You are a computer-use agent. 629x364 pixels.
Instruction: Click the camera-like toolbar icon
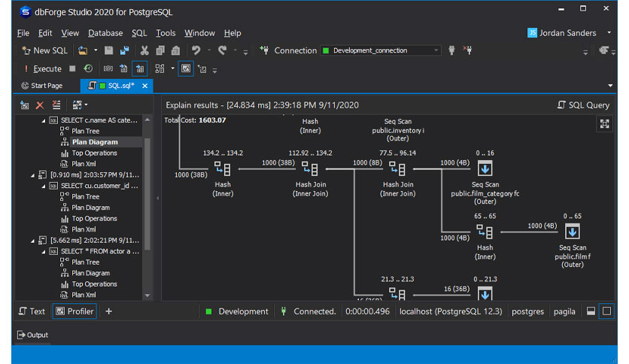[108, 68]
